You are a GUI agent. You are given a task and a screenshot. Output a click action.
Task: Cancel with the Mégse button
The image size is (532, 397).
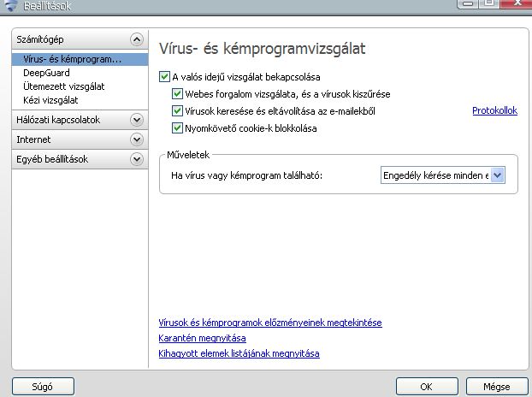pos(497,387)
